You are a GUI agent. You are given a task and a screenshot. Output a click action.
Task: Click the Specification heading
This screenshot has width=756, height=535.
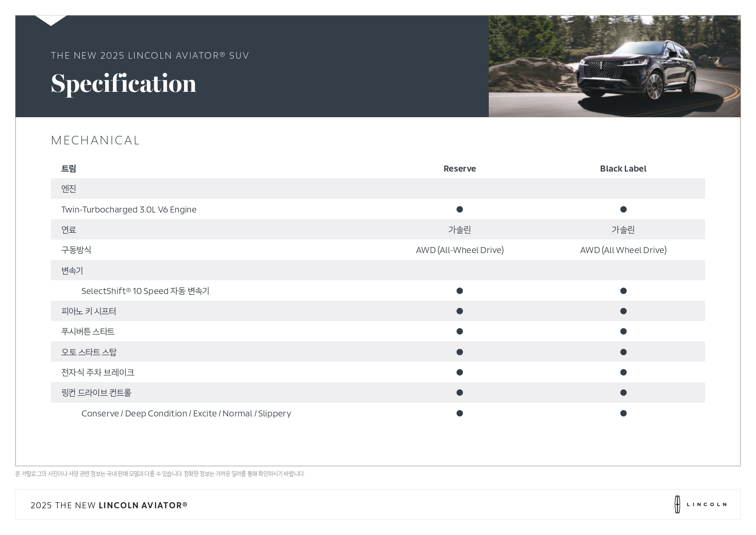tap(124, 84)
